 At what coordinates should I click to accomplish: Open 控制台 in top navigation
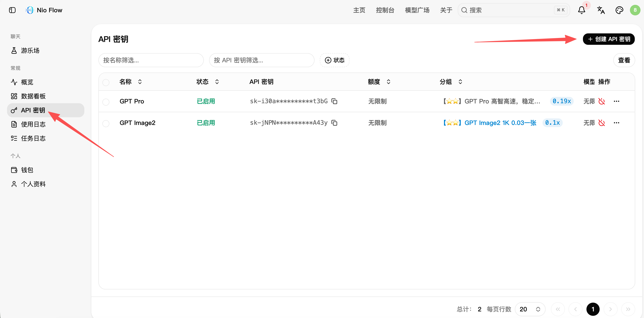point(385,10)
